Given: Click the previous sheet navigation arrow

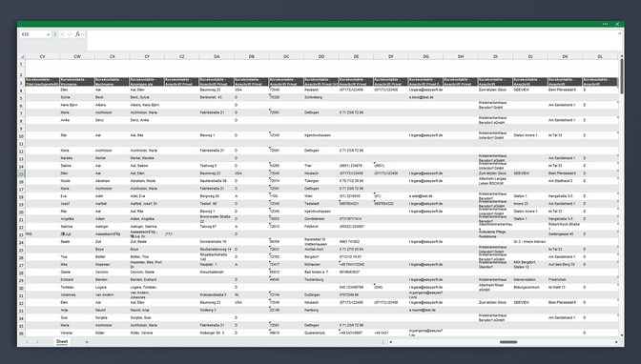Looking at the screenshot, I should click(x=28, y=342).
